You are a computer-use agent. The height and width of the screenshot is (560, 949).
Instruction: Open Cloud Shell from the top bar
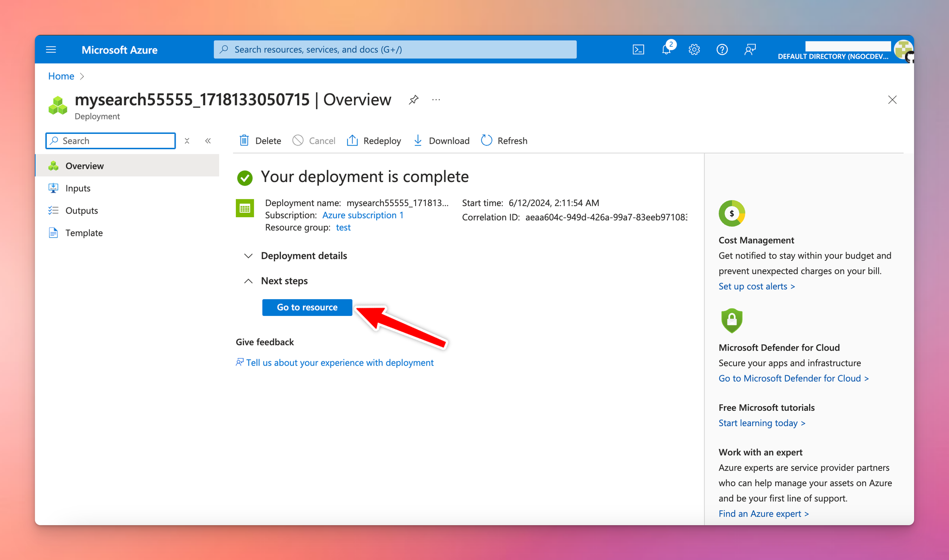638,50
